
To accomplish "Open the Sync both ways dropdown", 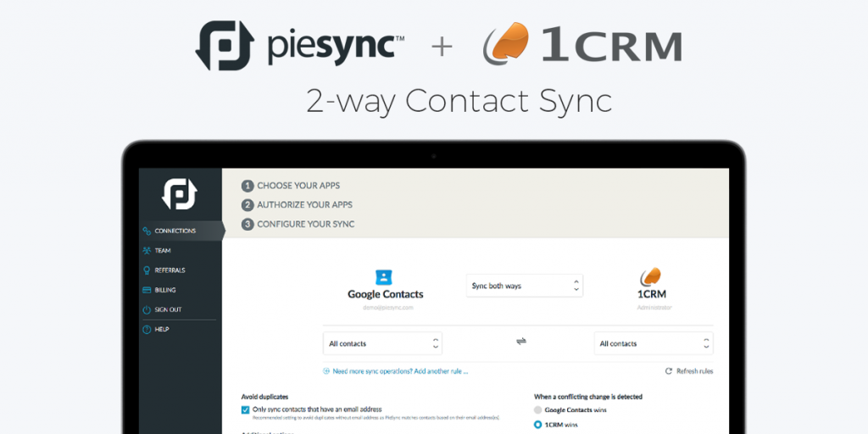I will pyautogui.click(x=524, y=286).
